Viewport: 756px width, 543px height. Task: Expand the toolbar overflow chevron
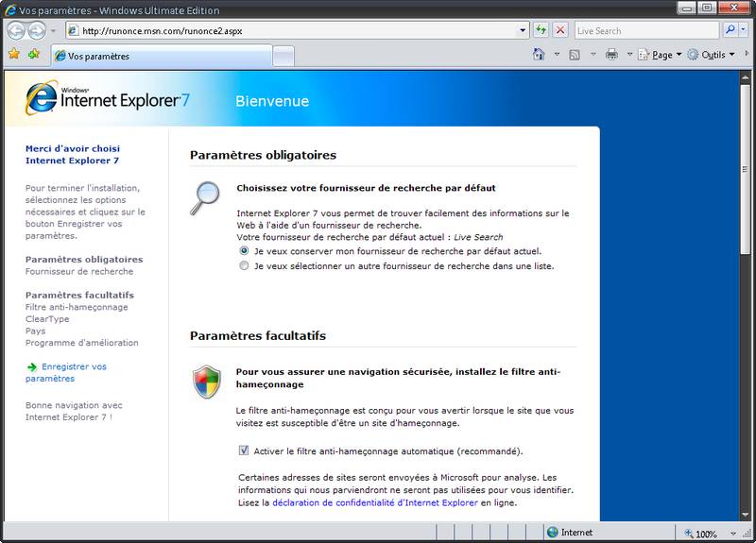pos(747,54)
